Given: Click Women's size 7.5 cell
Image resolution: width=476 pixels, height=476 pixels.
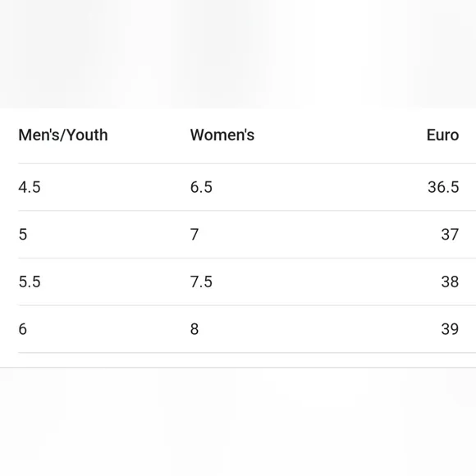Looking at the screenshot, I should (x=201, y=281).
